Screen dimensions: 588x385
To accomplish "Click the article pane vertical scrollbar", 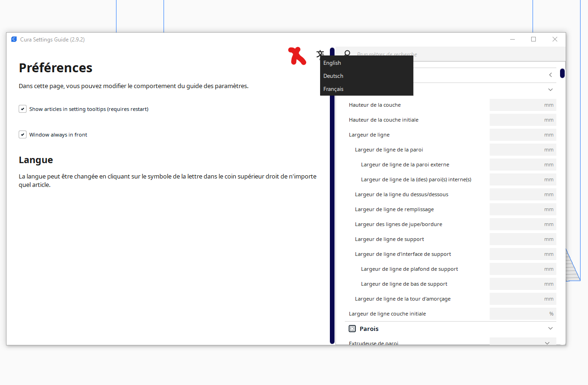I will [x=332, y=196].
